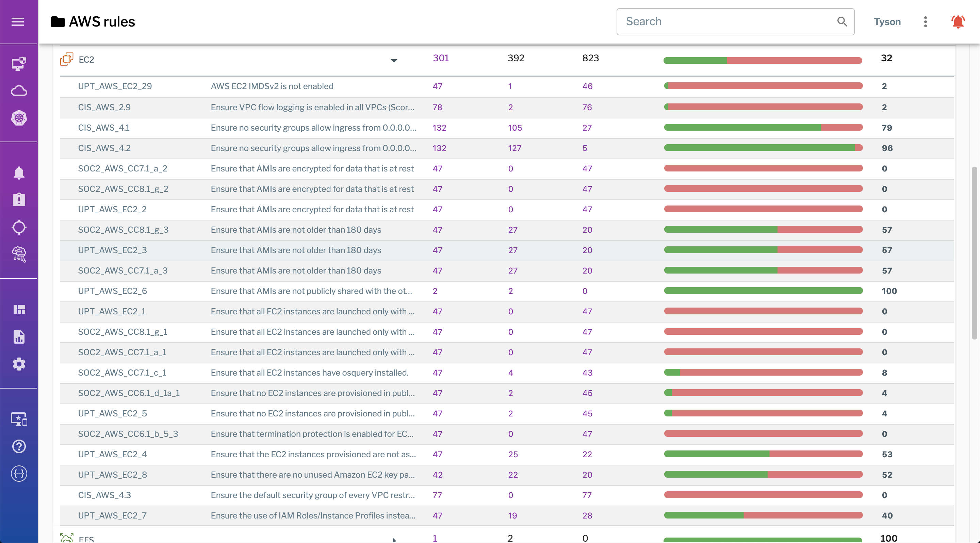980x543 pixels.
Task: Click compliance bar for UPT_AWS_EC2_6
Action: (763, 291)
